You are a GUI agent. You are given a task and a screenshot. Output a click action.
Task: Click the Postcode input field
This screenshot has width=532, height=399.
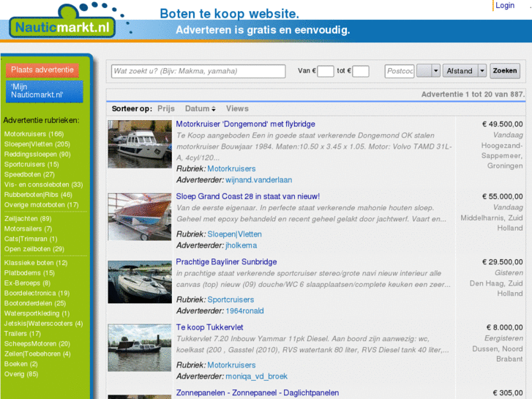(400, 71)
